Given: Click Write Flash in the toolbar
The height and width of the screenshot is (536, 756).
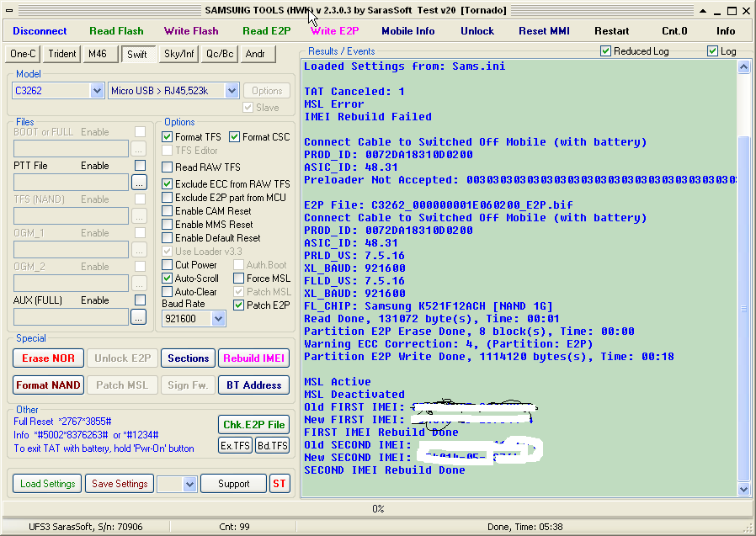Looking at the screenshot, I should click(191, 31).
